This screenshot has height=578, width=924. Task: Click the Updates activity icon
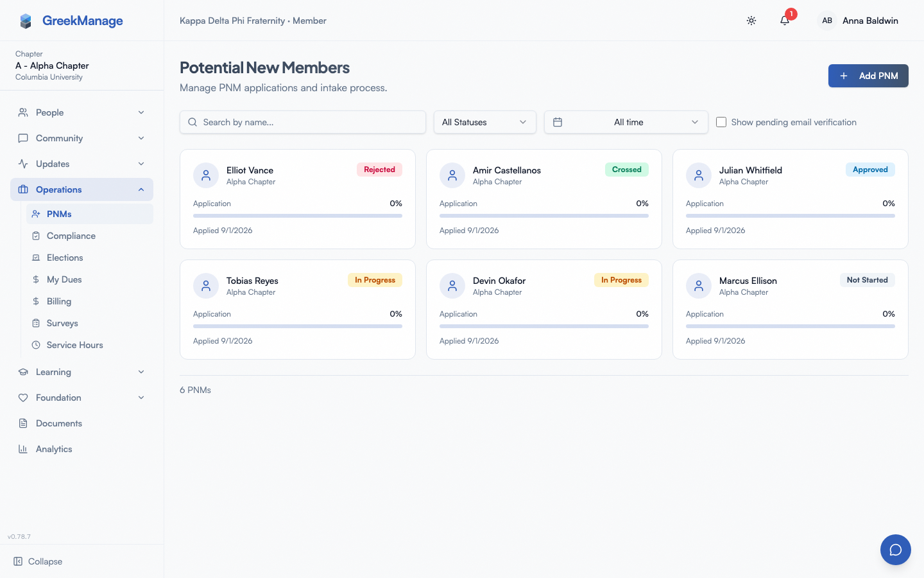[23, 164]
